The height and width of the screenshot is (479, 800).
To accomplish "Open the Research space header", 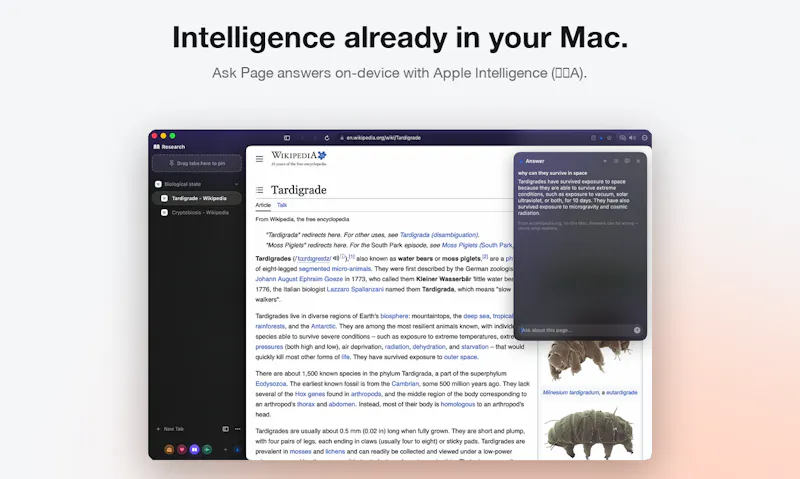I will coord(169,147).
